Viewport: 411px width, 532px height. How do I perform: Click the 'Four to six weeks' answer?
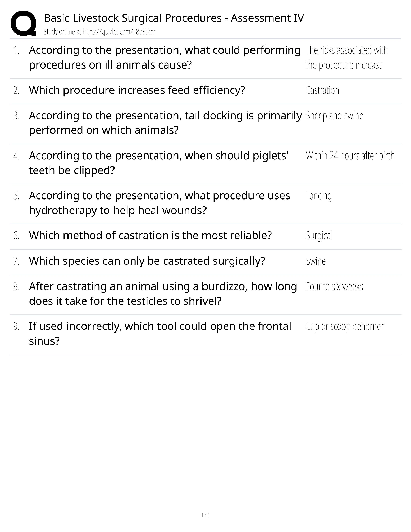[334, 286]
